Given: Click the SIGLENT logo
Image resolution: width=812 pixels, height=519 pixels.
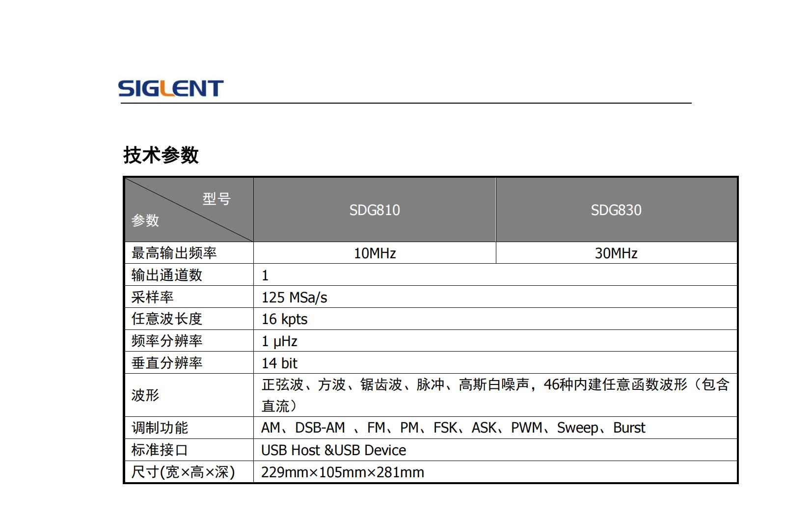Looking at the screenshot, I should (x=170, y=88).
